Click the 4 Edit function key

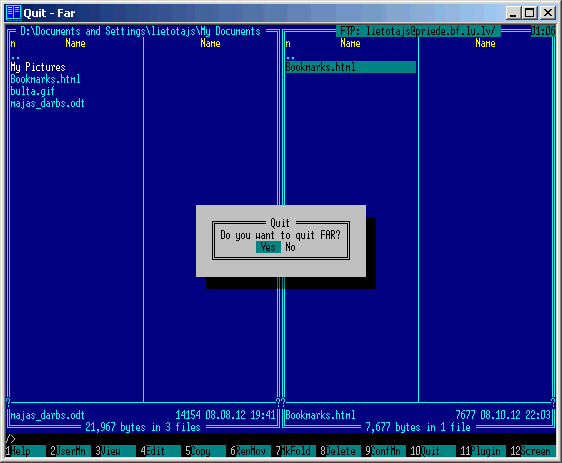(x=161, y=451)
